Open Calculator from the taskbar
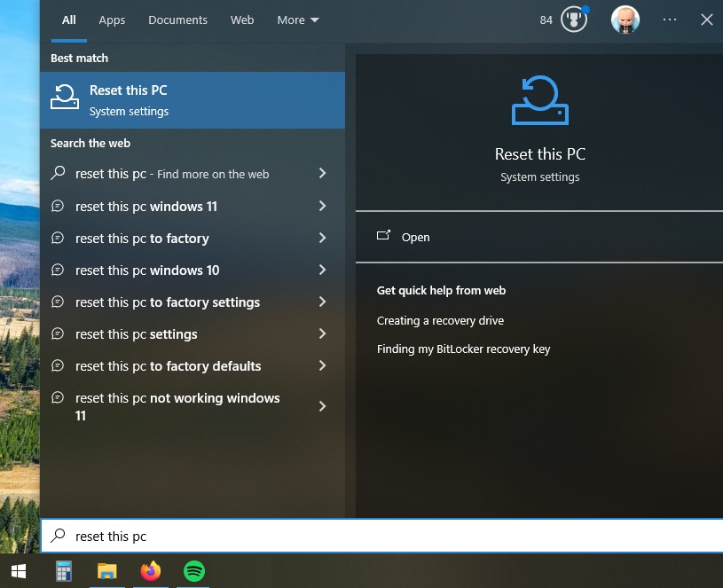Screen dimensions: 723x588 pos(63,572)
